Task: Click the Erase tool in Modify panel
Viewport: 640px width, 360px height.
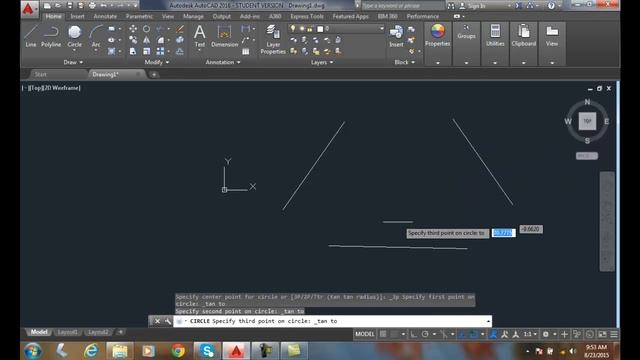Action: point(180,29)
